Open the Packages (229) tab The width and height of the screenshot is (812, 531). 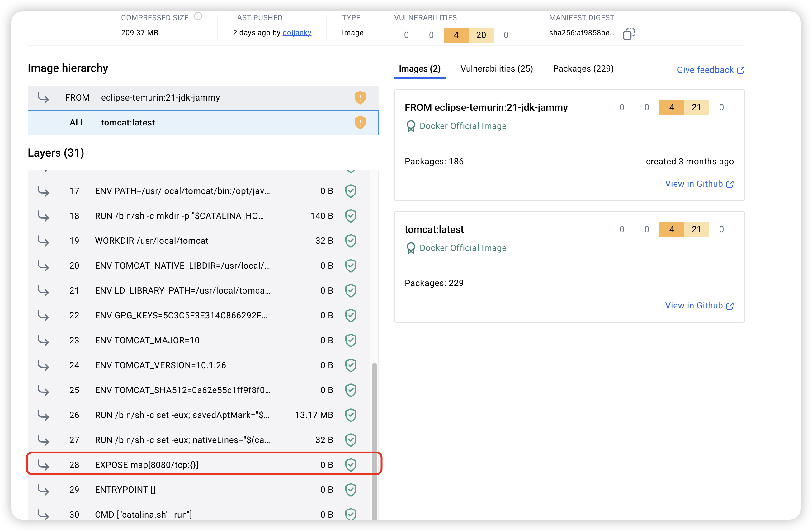[583, 69]
